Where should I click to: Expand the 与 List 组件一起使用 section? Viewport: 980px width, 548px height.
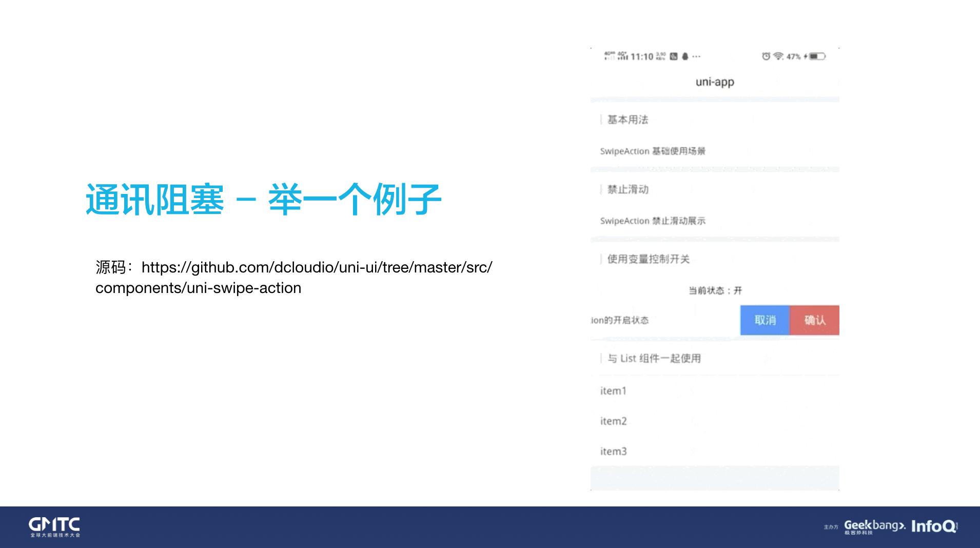pos(653,358)
